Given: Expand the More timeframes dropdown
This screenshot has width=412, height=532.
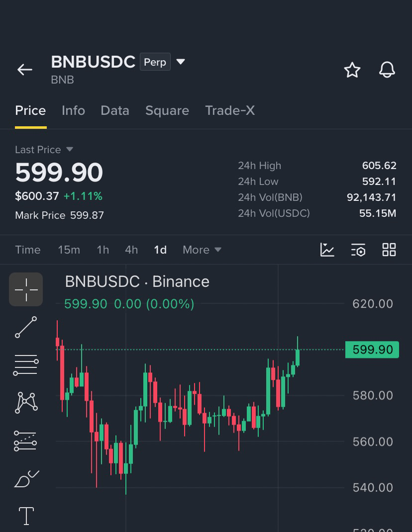Looking at the screenshot, I should click(x=202, y=250).
